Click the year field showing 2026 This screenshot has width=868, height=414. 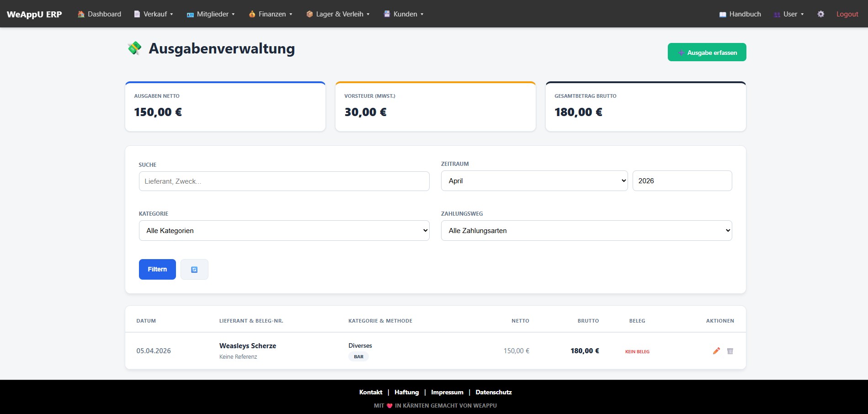point(682,180)
